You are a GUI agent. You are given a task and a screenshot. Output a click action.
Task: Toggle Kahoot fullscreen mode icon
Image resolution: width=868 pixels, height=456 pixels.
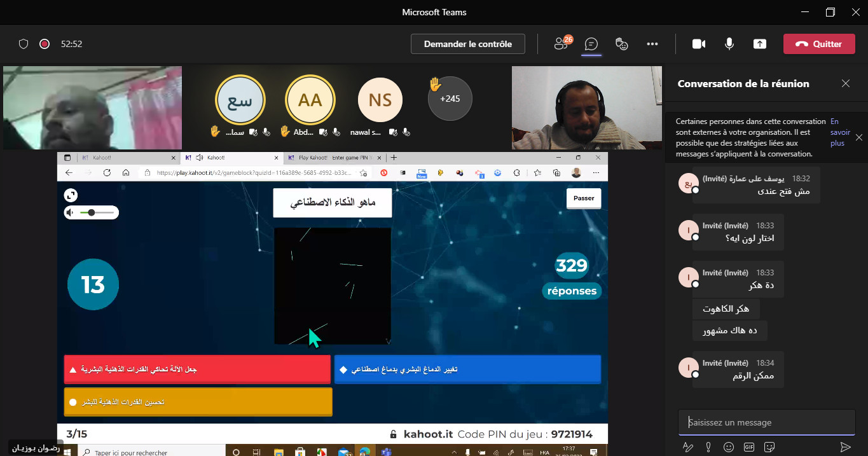point(71,195)
